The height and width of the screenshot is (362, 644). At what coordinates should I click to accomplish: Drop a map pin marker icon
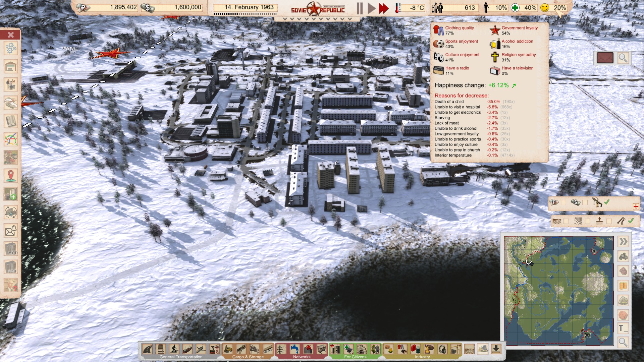coord(11,175)
